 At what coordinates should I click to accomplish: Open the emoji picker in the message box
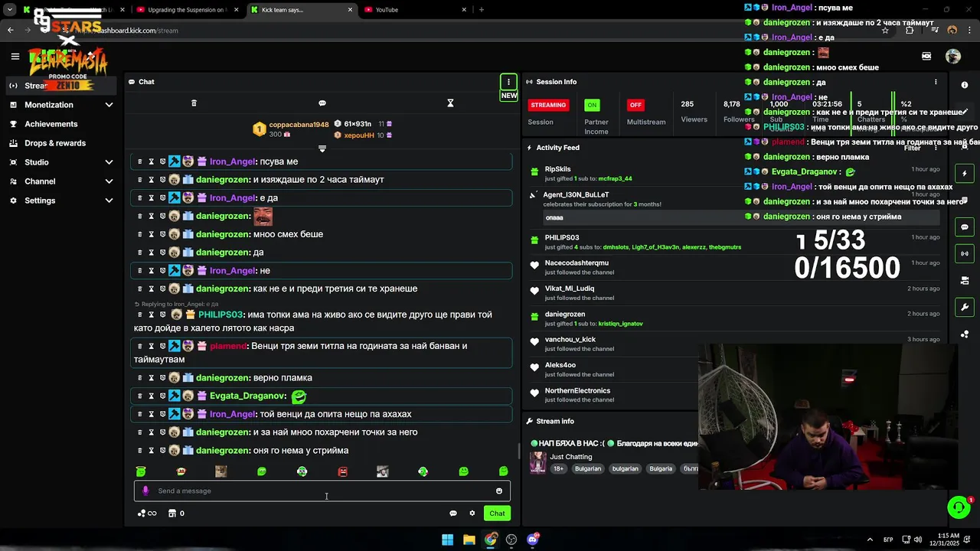point(499,491)
